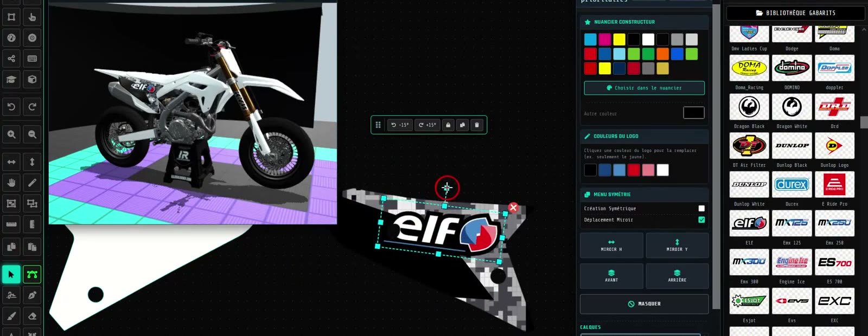Toggle the 3D cube preview icon

tap(32, 79)
